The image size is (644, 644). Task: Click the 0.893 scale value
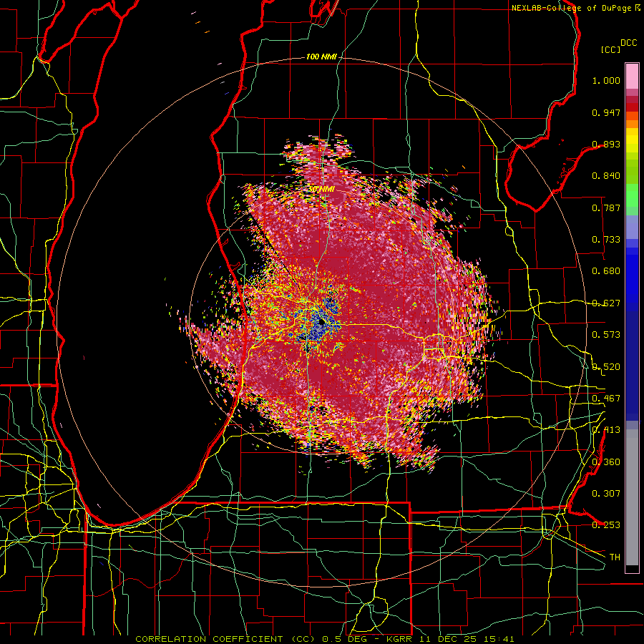coord(606,144)
